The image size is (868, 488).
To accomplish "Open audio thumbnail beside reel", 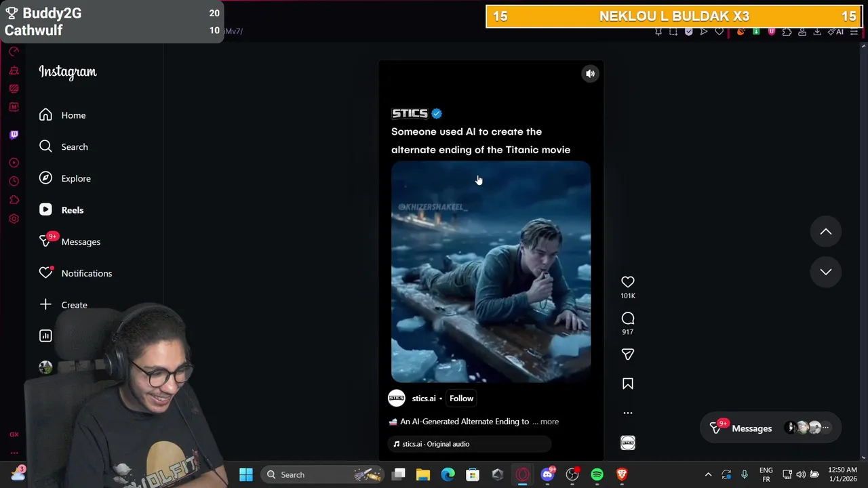I will 628,443.
